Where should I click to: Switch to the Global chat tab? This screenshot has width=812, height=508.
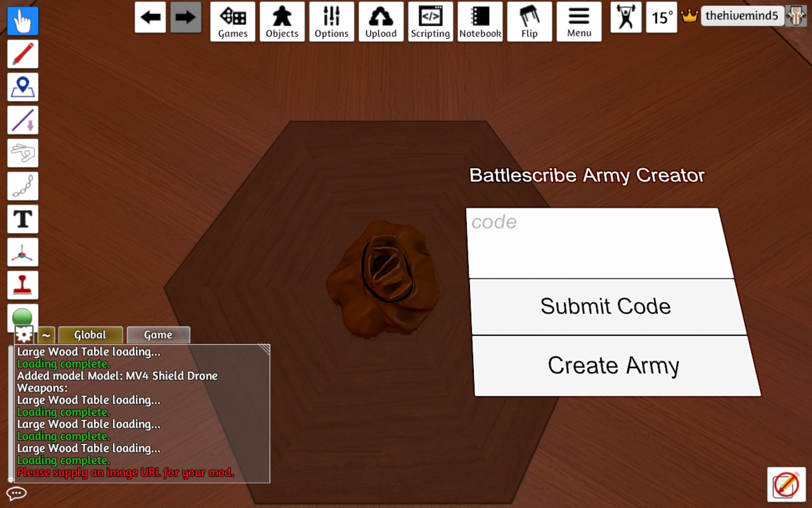[91, 335]
